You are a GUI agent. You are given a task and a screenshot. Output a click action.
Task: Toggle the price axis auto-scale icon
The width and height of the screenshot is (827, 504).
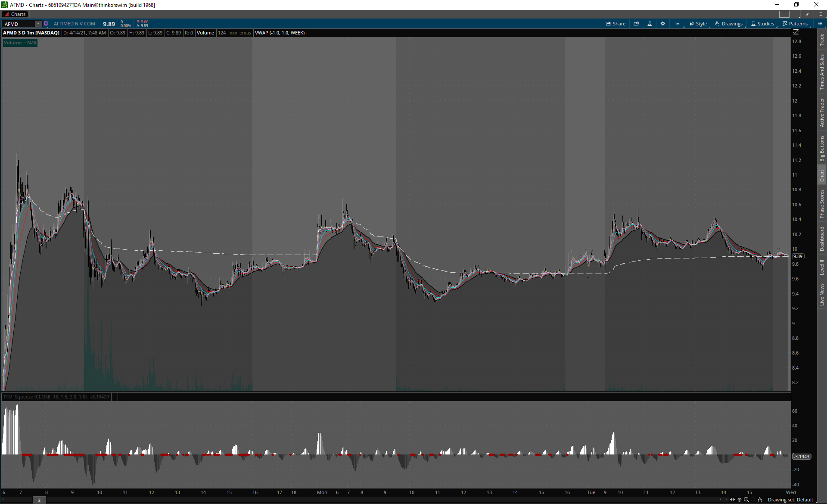pyautogui.click(x=796, y=32)
